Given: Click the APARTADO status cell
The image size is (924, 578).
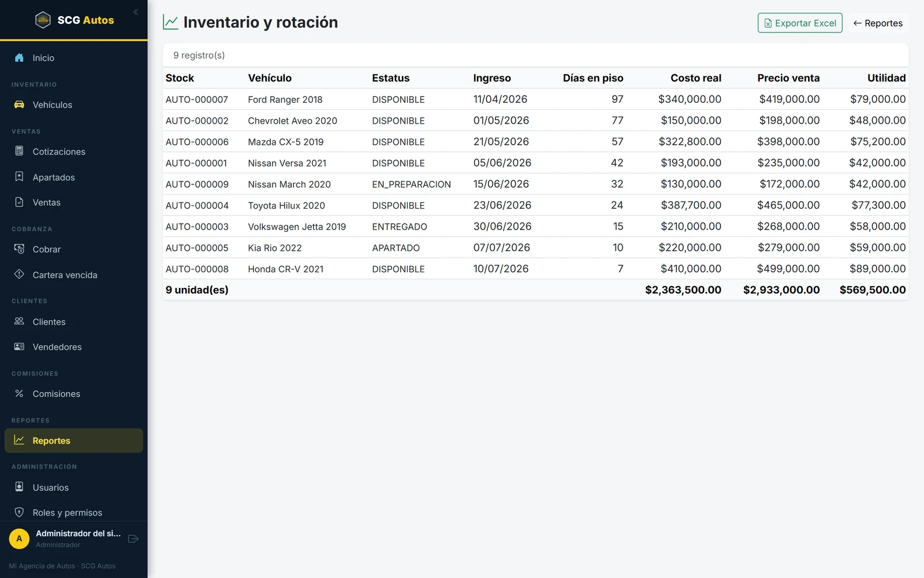Looking at the screenshot, I should point(396,248).
